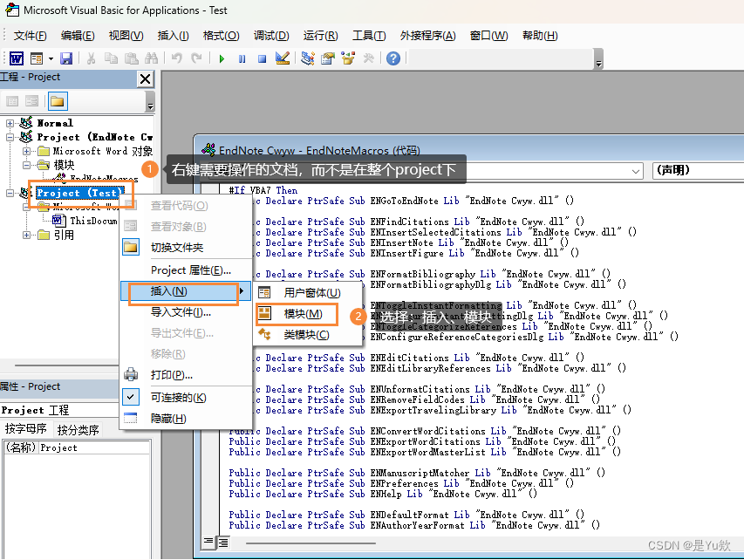Choose 隐藏(H) in context menu
Screen dimensions: 744x560
coord(186,419)
